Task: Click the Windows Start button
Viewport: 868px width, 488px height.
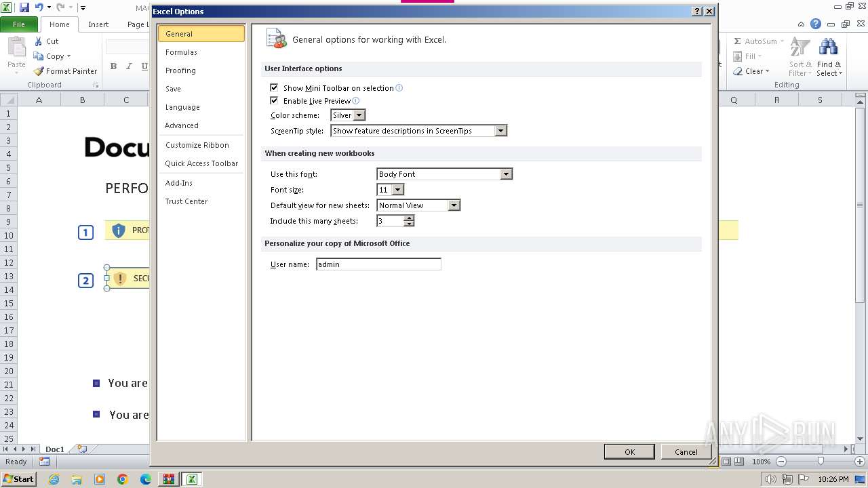Action: (x=18, y=479)
